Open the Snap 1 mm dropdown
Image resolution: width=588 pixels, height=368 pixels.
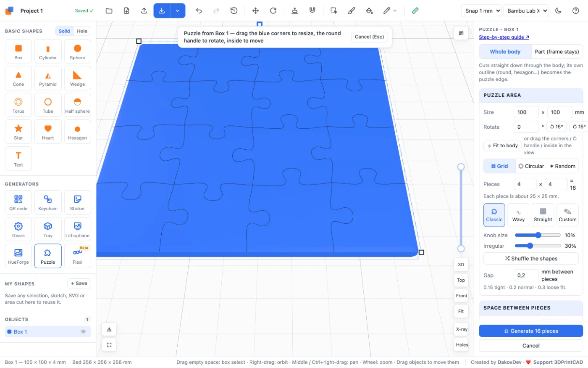coord(481,11)
